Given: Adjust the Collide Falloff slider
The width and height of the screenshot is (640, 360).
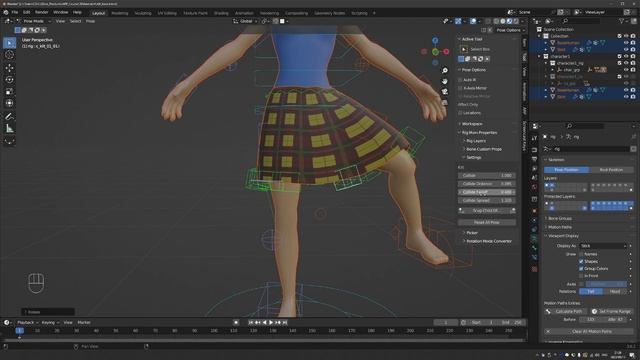Looking at the screenshot, I should coord(487,192).
